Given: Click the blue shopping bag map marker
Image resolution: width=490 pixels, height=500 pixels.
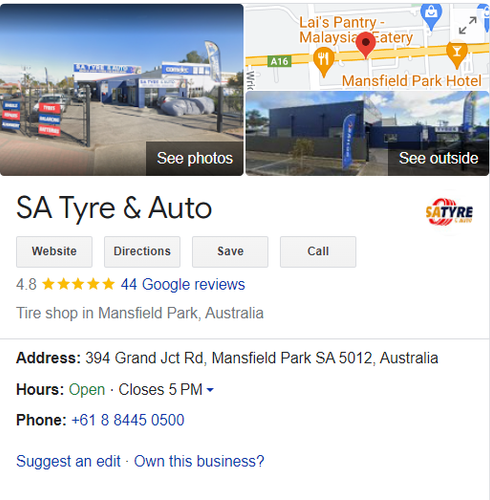Looking at the screenshot, I should (x=431, y=16).
